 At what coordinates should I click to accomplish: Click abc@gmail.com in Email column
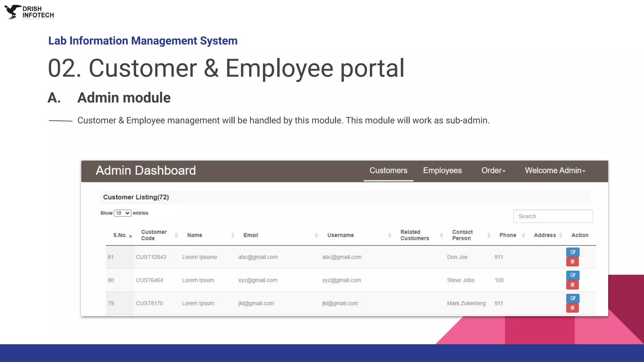click(x=258, y=257)
